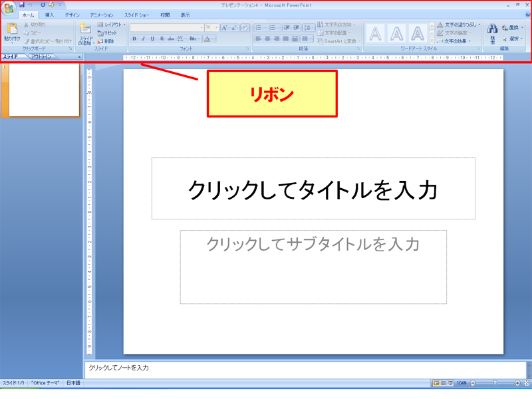The width and height of the screenshot is (532, 399).
Task: Open the font size 36 dropdown
Action: click(x=211, y=27)
